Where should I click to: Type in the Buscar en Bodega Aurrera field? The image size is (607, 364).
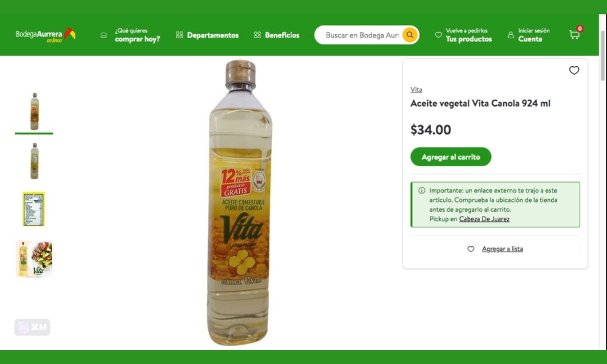pyautogui.click(x=361, y=35)
